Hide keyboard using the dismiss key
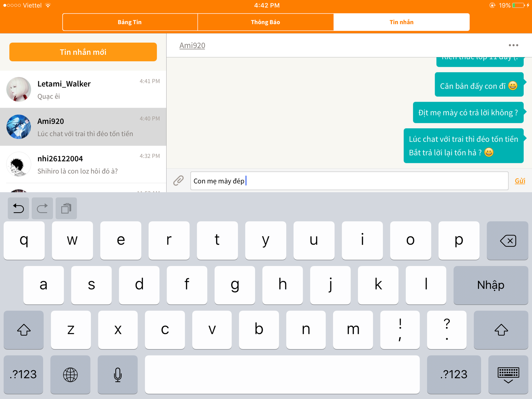532x399 pixels. (x=508, y=375)
